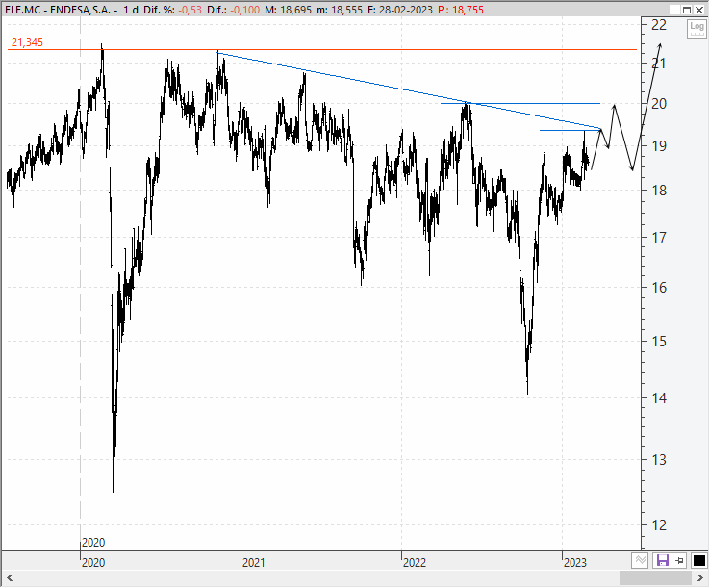710x588 pixels.
Task: Click the 'P: 18,755' price value
Action: pyautogui.click(x=461, y=10)
